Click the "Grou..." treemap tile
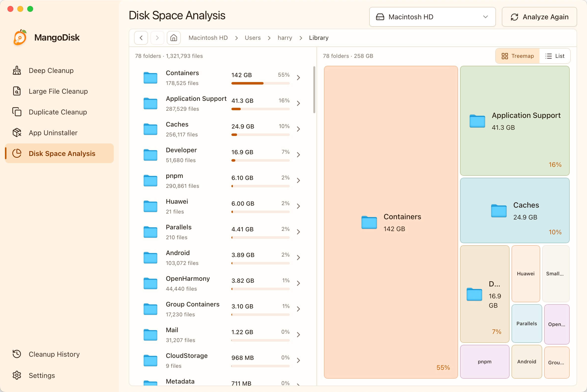Screen dimensions: 587x392 tap(557, 363)
